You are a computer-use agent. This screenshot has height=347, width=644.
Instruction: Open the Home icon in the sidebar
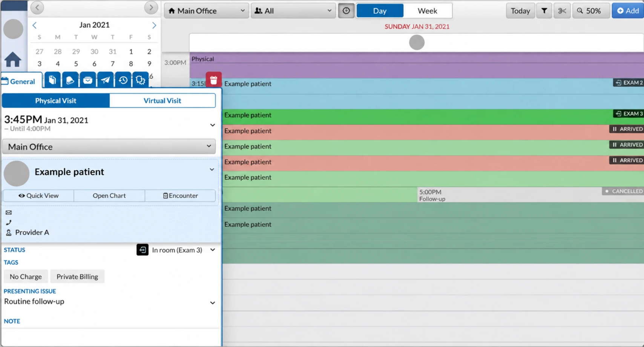pos(13,60)
